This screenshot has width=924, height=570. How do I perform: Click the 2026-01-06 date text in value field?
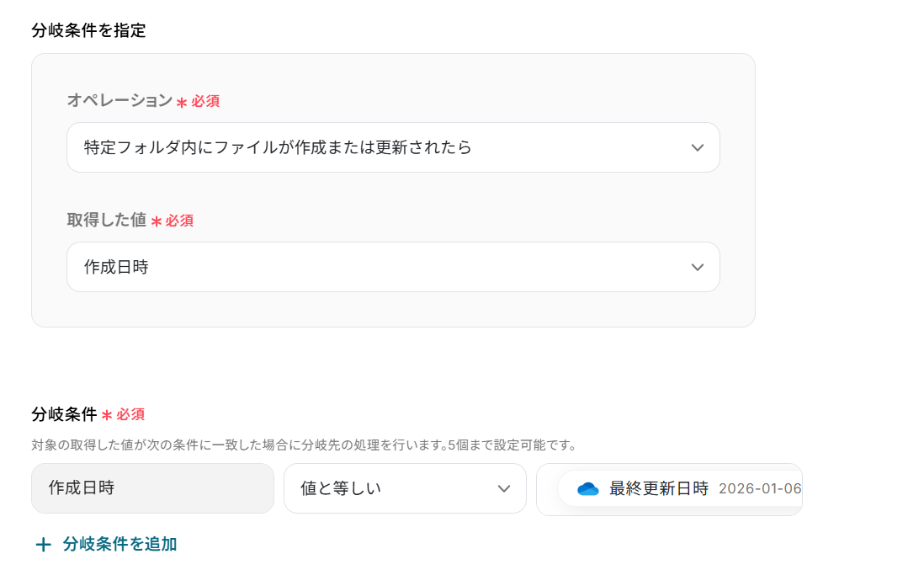click(x=759, y=489)
